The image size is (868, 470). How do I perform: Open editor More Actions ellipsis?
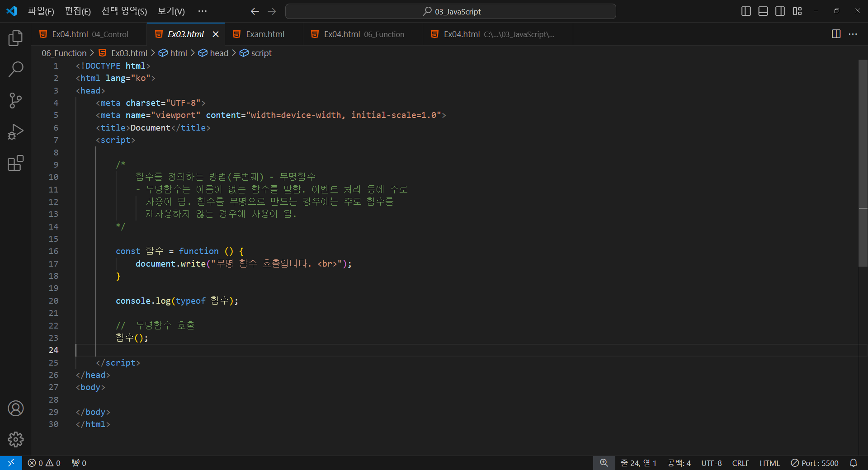coord(853,34)
